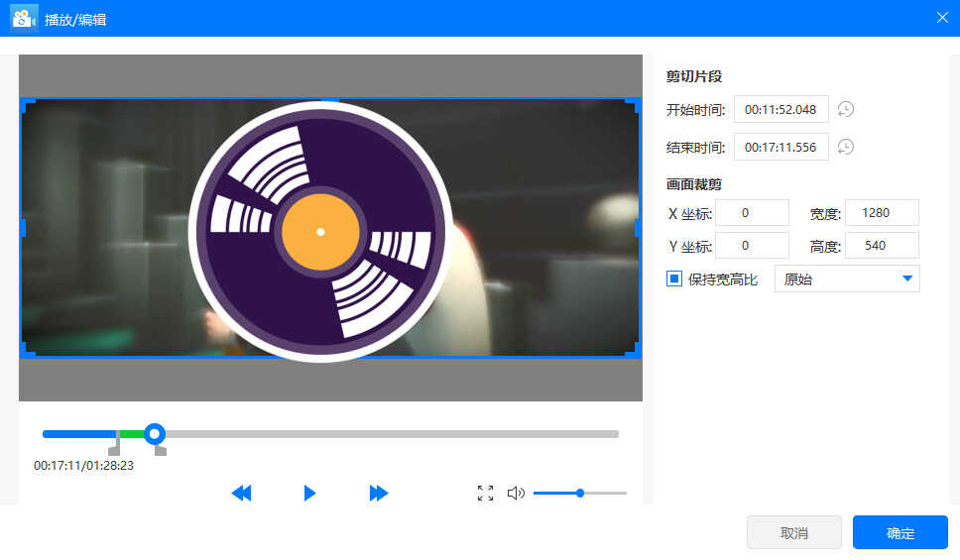Click the green trimmed segment on timeline
This screenshot has width=960, height=560.
coord(132,434)
